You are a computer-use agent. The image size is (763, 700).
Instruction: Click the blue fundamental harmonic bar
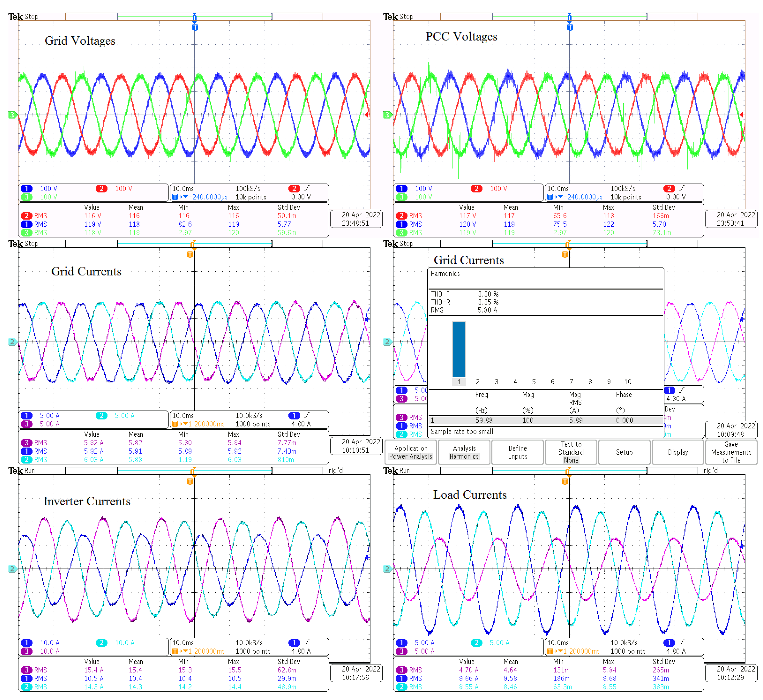[x=459, y=349]
